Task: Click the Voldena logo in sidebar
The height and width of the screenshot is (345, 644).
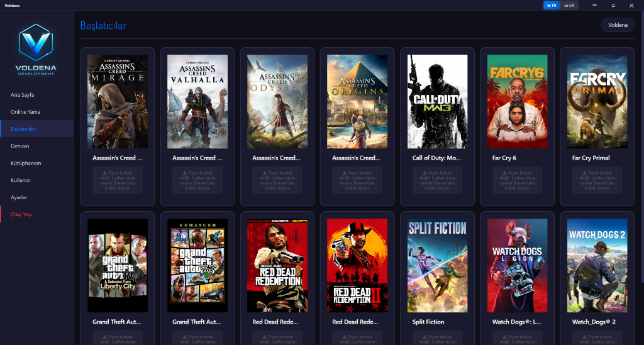Action: 36,49
